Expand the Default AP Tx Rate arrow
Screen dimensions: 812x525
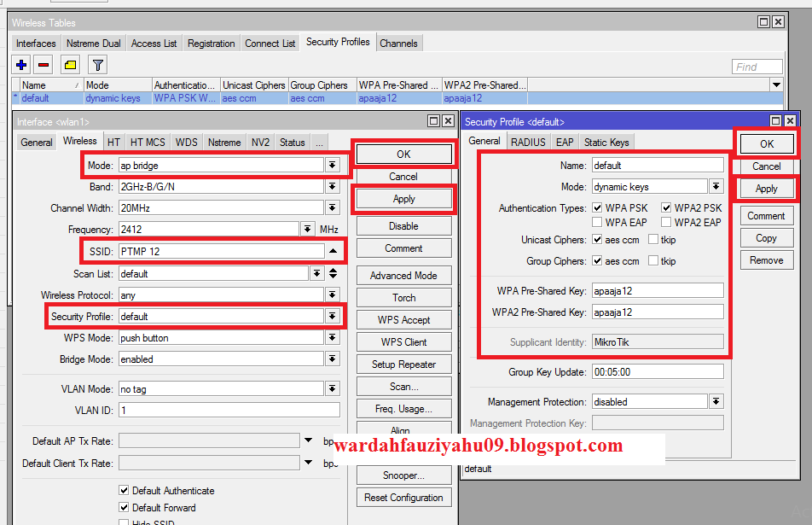[308, 440]
